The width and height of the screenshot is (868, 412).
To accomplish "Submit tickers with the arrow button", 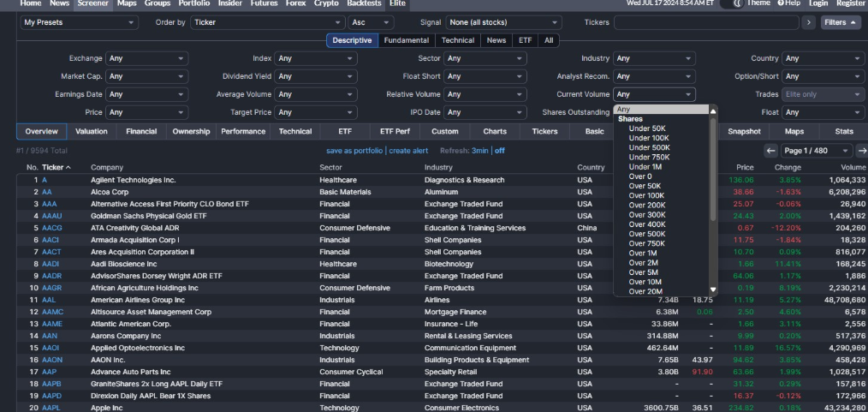I will coord(808,22).
